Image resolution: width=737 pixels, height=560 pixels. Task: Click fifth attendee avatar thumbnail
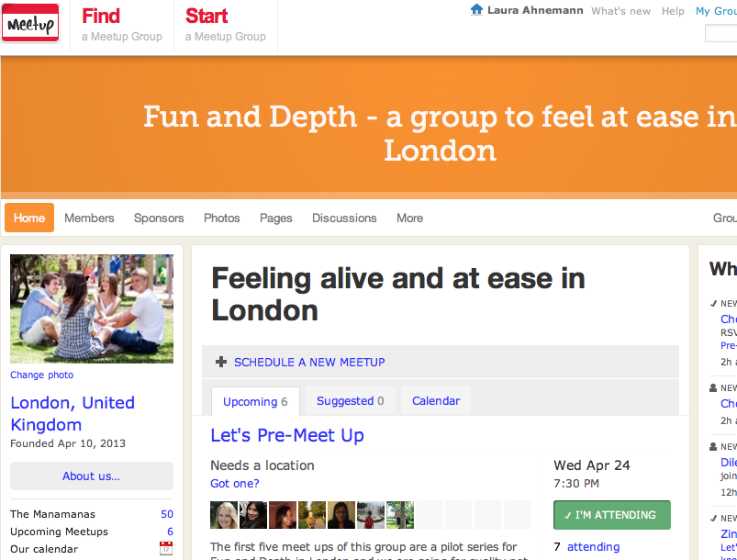[x=341, y=515]
